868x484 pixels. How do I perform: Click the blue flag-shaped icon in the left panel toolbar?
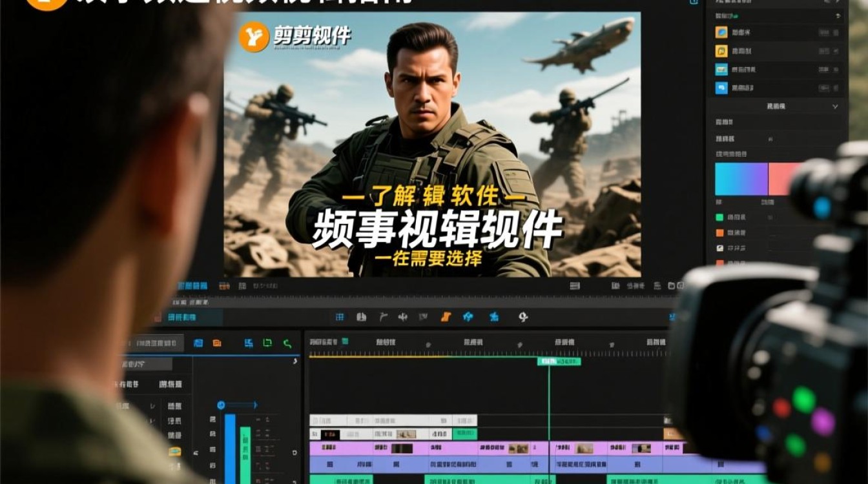[x=249, y=343]
